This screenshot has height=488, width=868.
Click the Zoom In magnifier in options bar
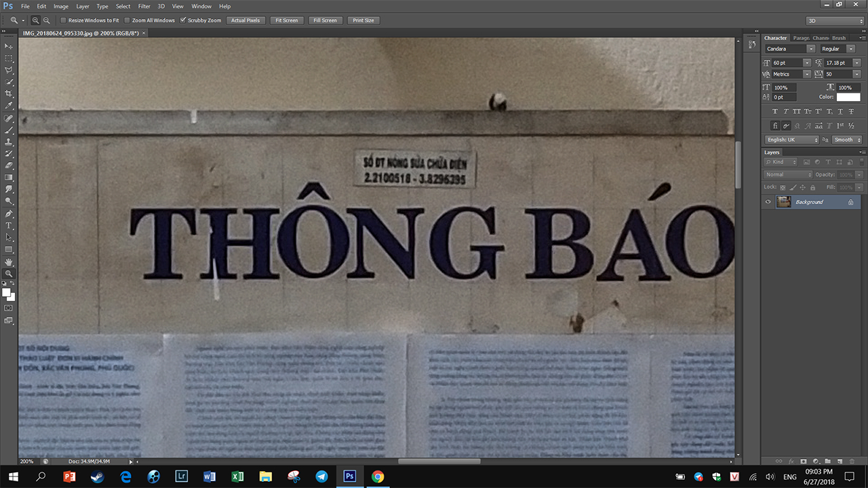pyautogui.click(x=36, y=20)
